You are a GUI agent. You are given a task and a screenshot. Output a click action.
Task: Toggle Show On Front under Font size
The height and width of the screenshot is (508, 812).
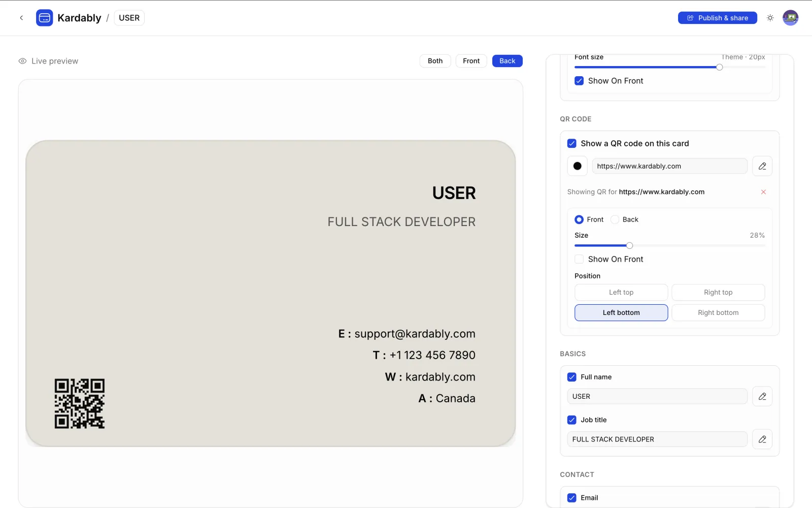[579, 81]
